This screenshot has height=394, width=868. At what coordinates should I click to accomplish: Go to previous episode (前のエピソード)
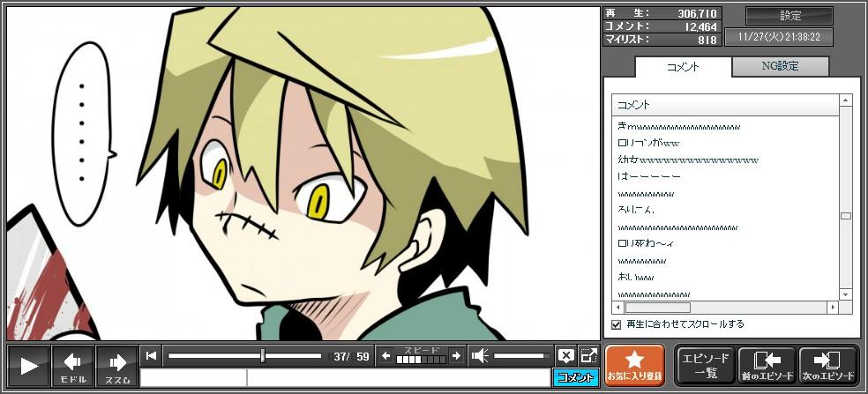click(767, 366)
